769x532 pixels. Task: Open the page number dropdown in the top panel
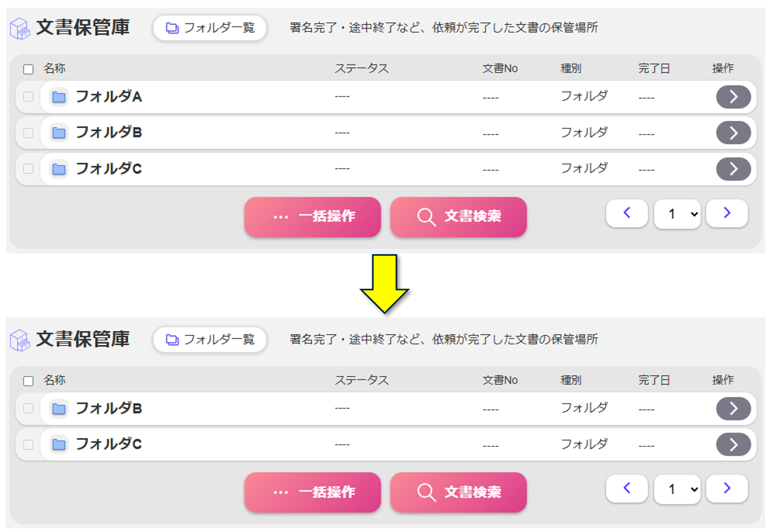click(677, 214)
